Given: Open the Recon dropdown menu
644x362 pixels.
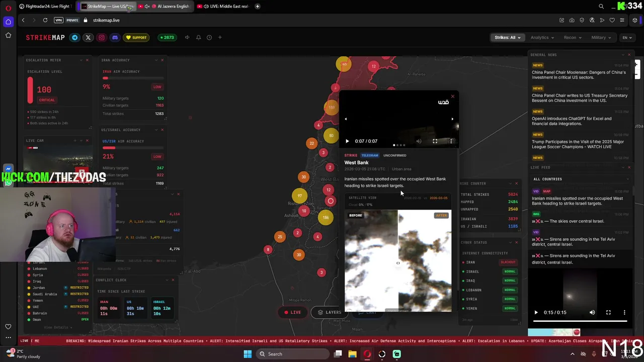Looking at the screenshot, I should tap(573, 37).
